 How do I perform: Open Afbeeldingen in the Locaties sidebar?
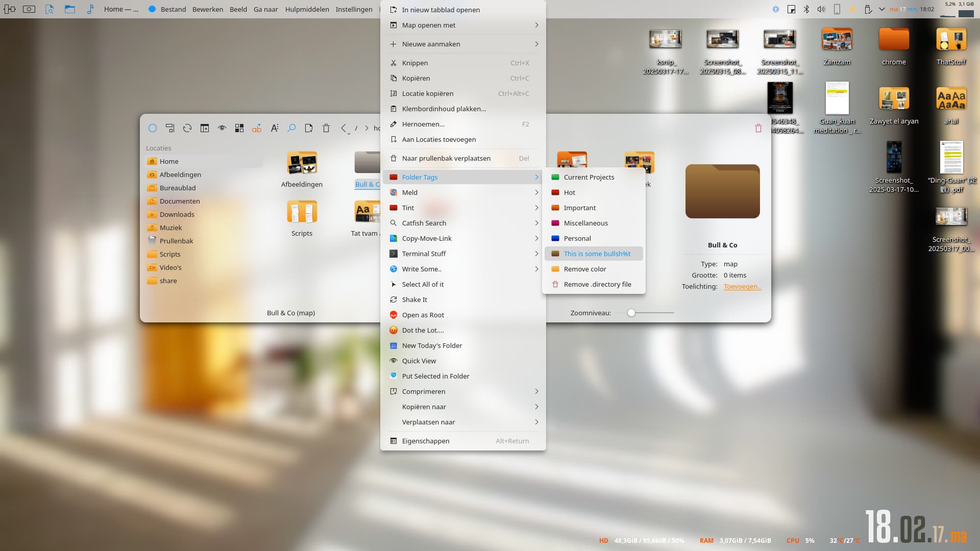click(204, 174)
